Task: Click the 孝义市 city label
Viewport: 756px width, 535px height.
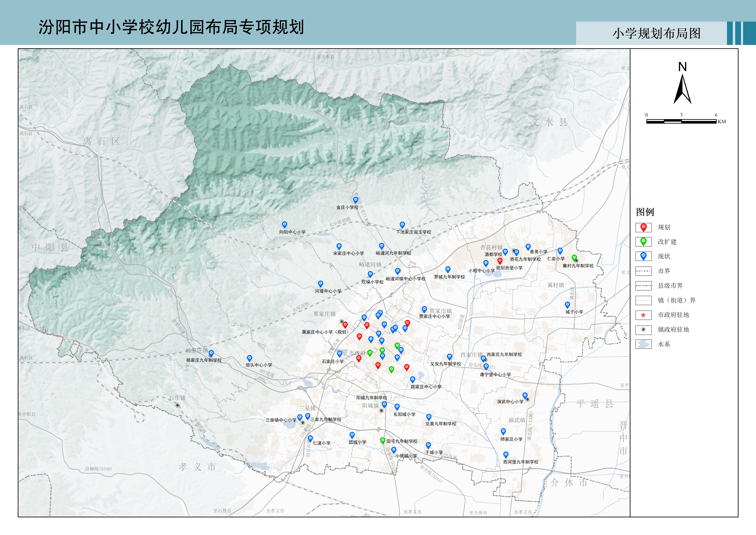Action: tap(197, 467)
